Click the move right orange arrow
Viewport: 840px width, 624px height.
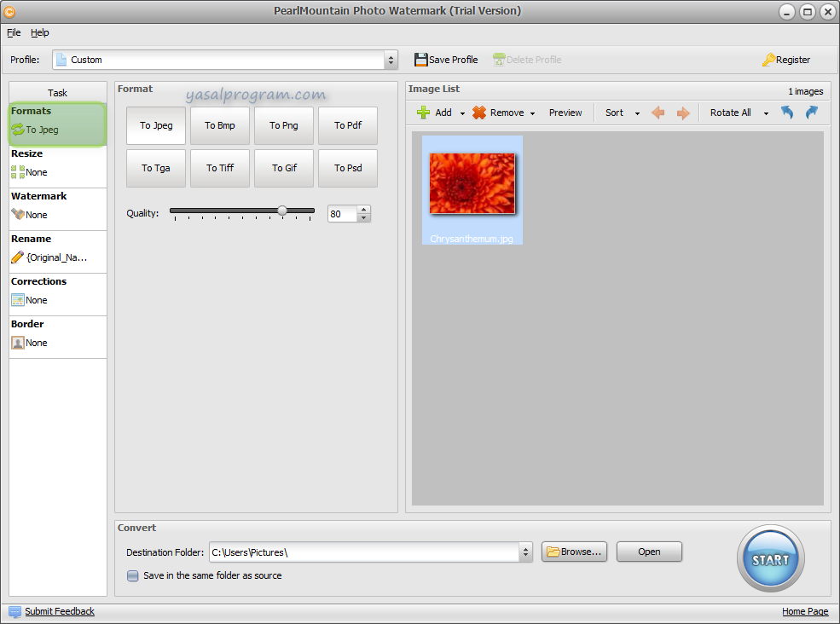683,113
